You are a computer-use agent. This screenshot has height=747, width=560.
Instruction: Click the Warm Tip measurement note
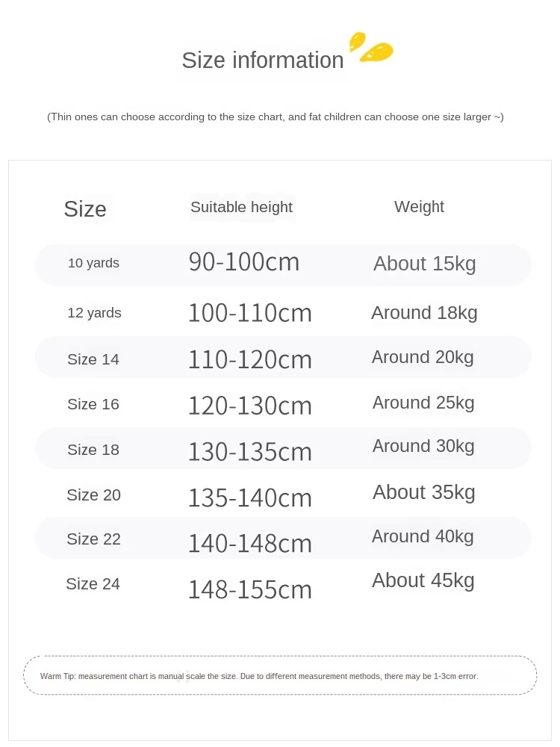tap(259, 676)
